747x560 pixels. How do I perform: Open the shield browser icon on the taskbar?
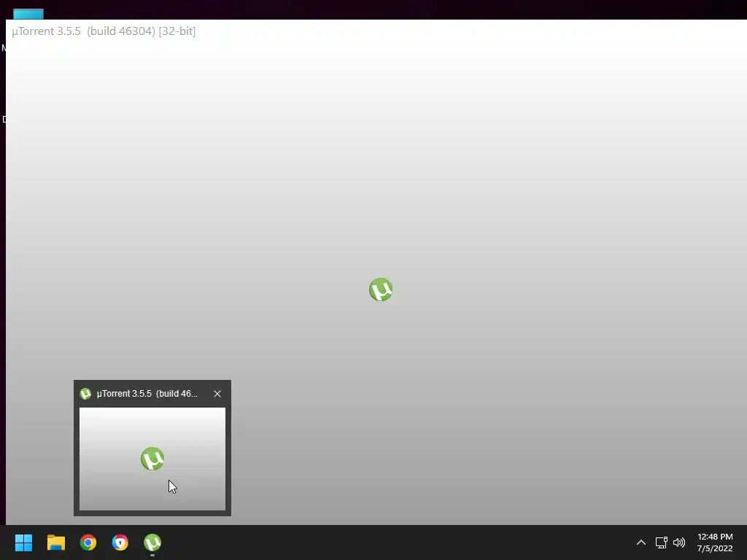[120, 542]
